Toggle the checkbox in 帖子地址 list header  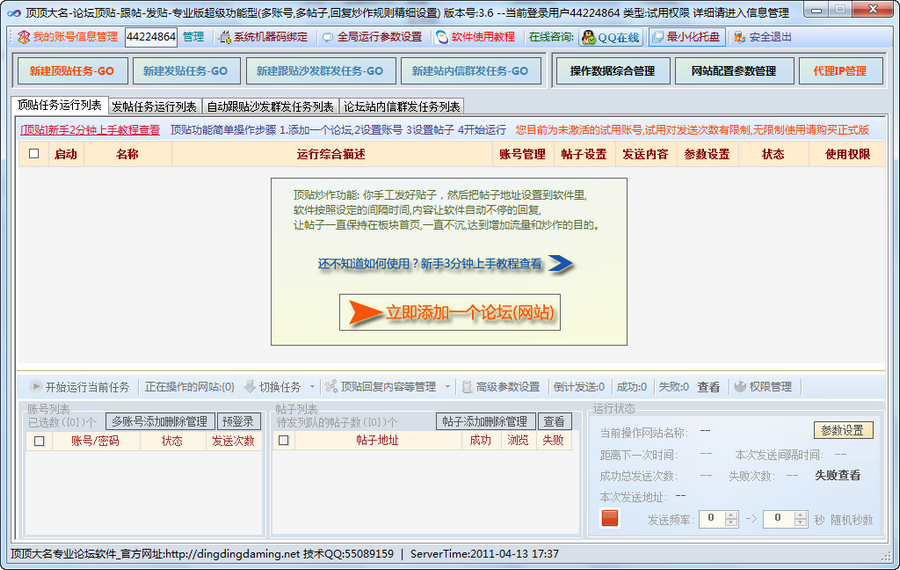pyautogui.click(x=284, y=440)
